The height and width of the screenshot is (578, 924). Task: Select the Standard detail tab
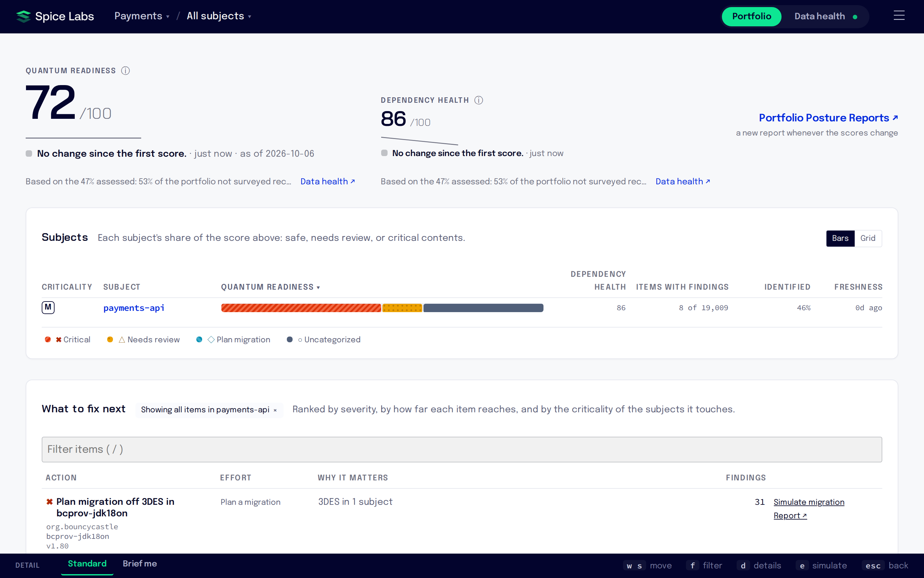pyautogui.click(x=87, y=564)
